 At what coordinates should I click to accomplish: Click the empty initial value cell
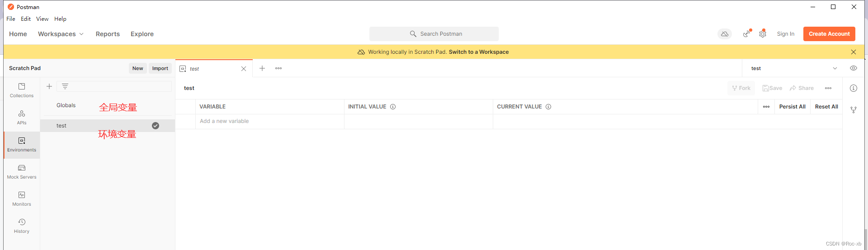coord(419,121)
